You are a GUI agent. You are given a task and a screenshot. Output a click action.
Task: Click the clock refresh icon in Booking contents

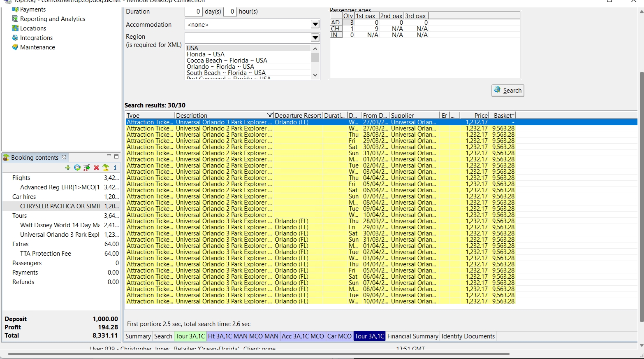click(77, 168)
